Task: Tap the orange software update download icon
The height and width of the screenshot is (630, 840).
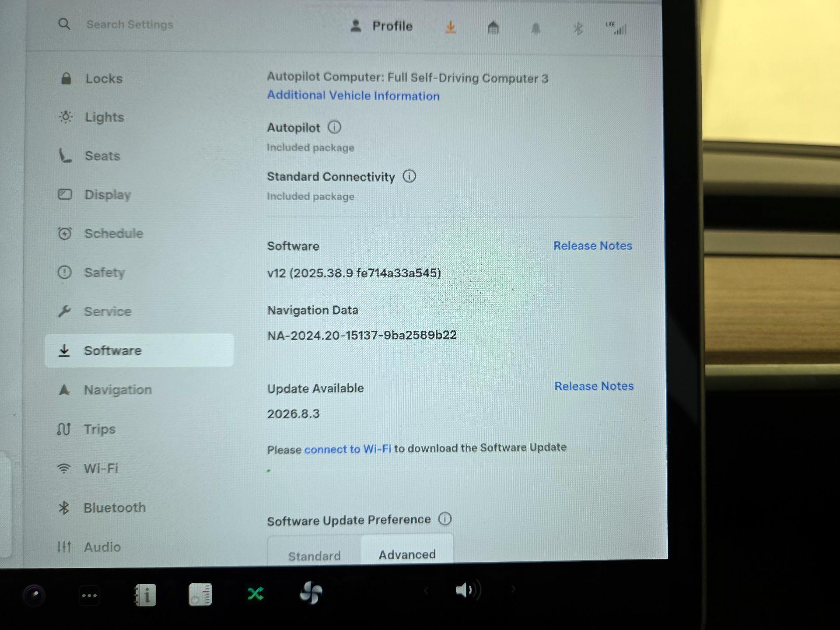Action: point(451,27)
